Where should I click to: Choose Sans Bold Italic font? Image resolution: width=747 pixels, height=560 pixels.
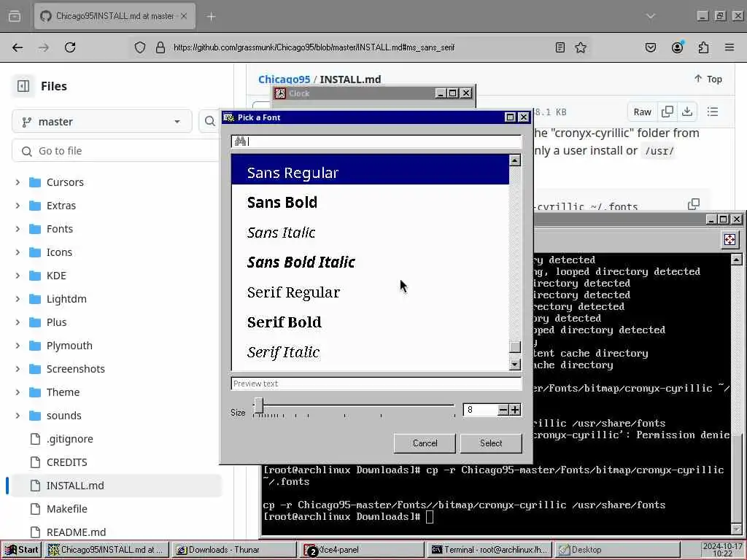(x=370, y=262)
